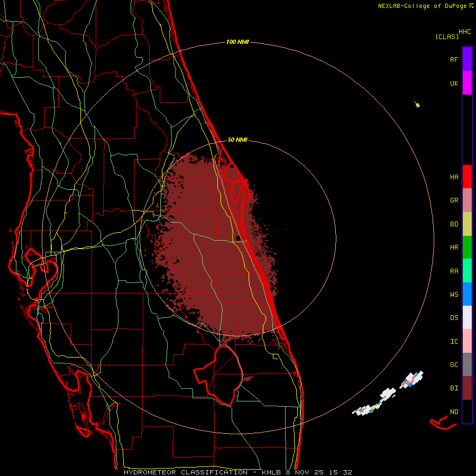This screenshot has height=476, width=476.
Task: Click the small yellow echo offshore northeast
Action: pyautogui.click(x=418, y=105)
